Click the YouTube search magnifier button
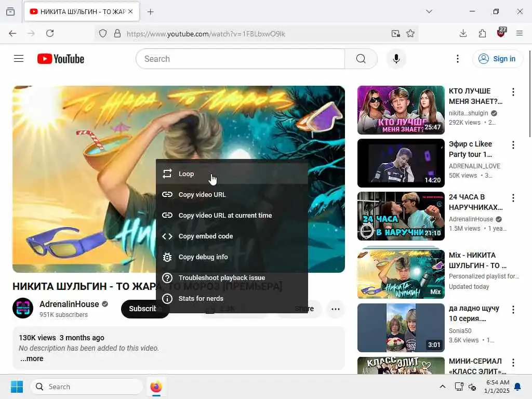The height and width of the screenshot is (399, 532). click(361, 59)
